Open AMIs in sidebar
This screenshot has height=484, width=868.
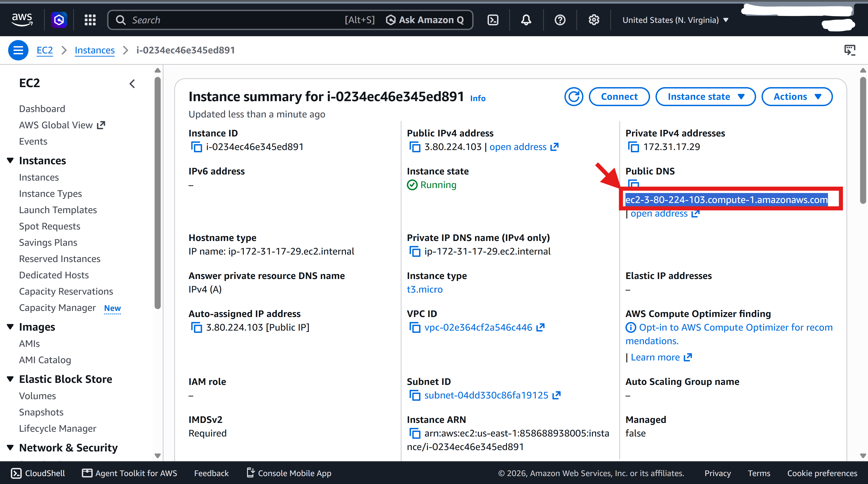29,343
